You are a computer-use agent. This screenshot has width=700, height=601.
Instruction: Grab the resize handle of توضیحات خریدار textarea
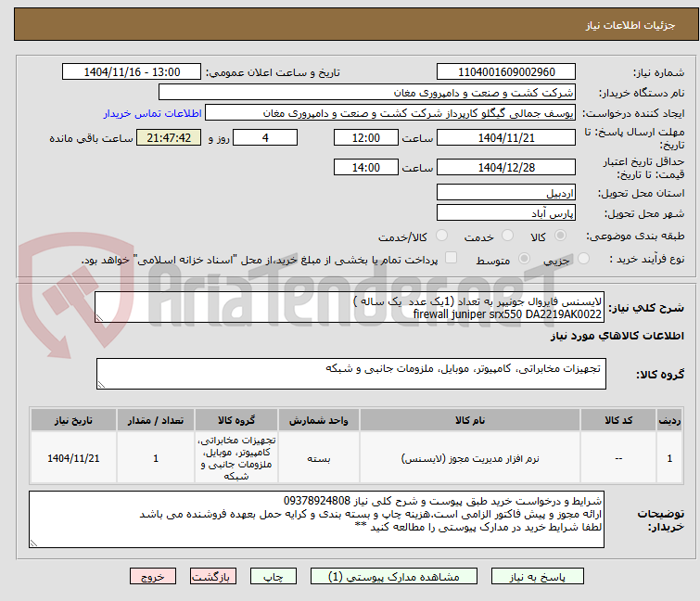33,543
